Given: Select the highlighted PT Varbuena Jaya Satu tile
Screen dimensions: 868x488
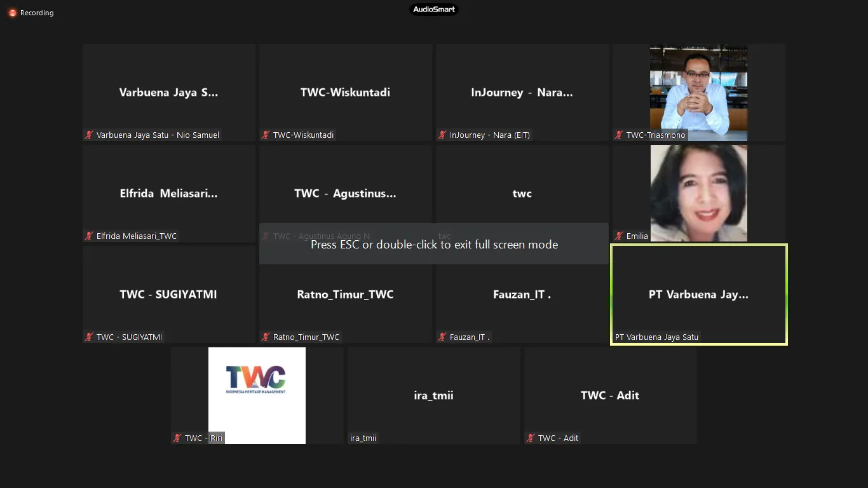Looking at the screenshot, I should [x=698, y=294].
